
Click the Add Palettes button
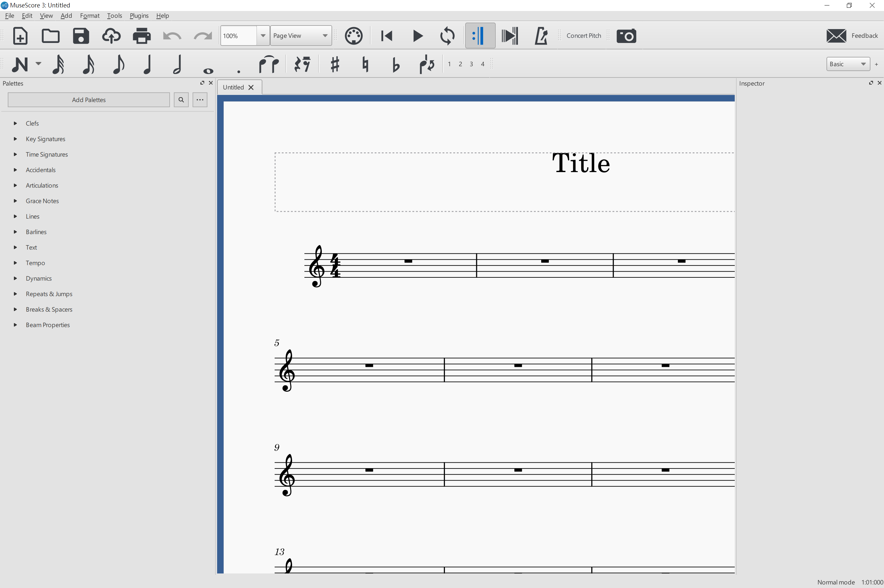pyautogui.click(x=89, y=100)
